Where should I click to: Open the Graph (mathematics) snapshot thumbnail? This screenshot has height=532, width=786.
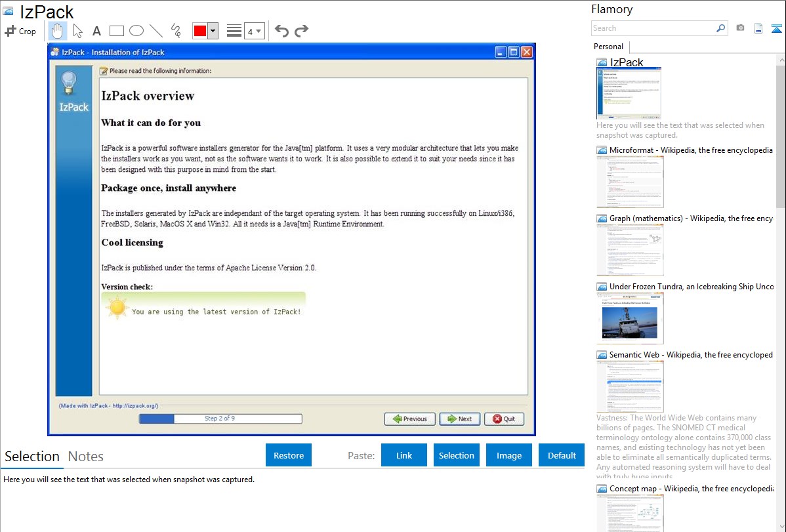[630, 250]
